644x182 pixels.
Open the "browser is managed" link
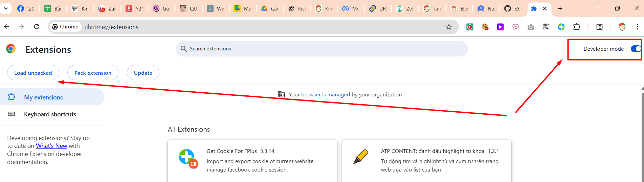click(x=325, y=95)
